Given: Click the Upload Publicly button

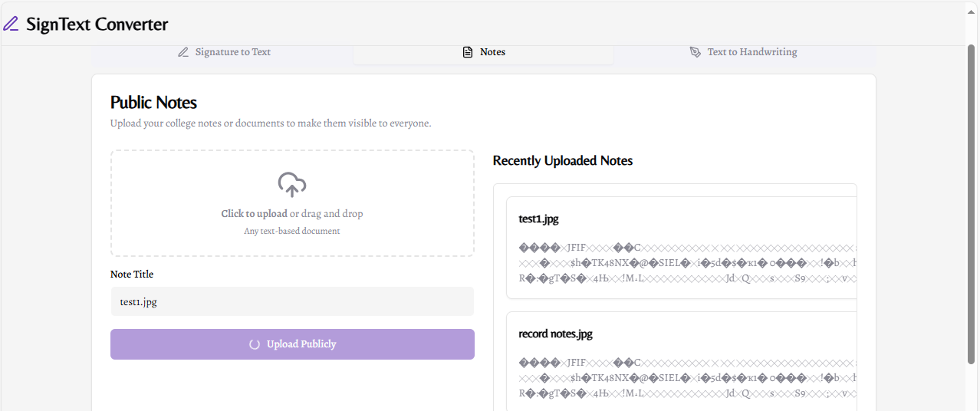Looking at the screenshot, I should tap(292, 344).
